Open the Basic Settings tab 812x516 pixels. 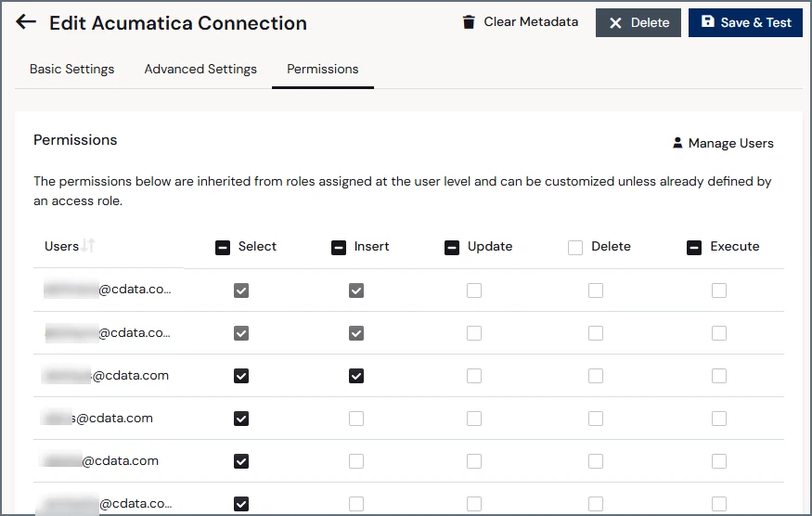72,69
